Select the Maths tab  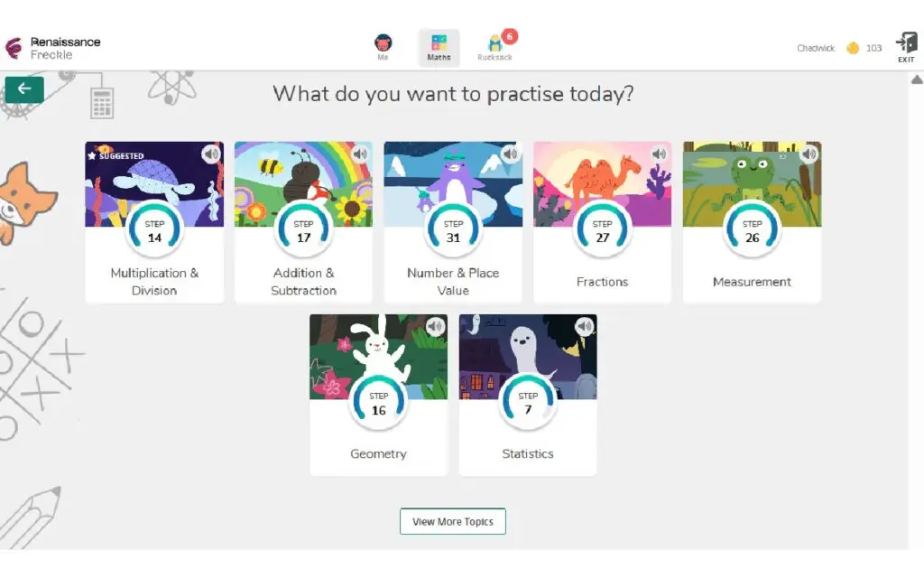click(439, 47)
